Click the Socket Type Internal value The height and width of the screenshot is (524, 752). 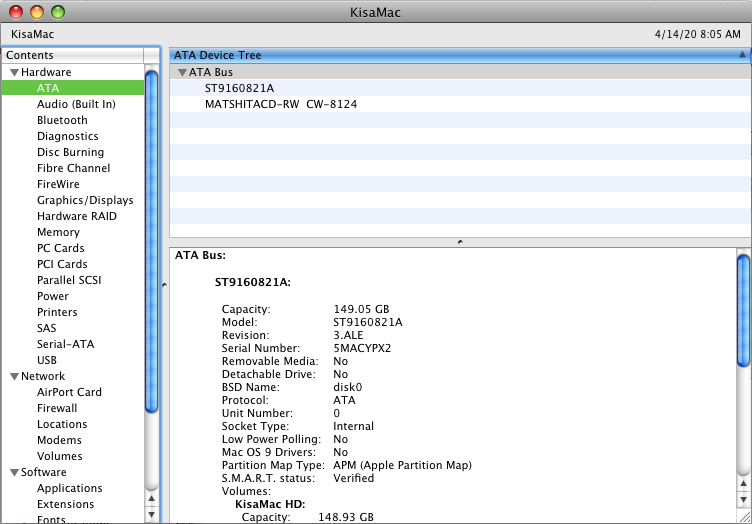[353, 426]
